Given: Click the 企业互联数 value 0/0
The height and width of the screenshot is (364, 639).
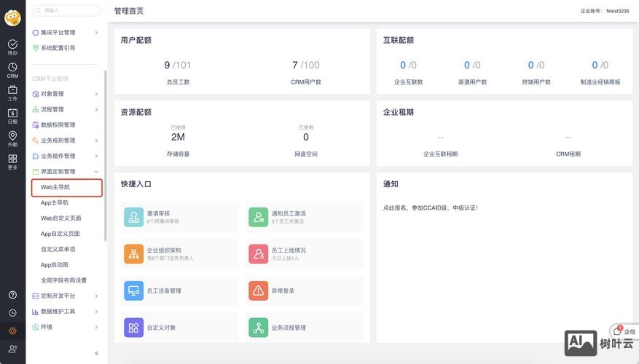Looking at the screenshot, I should point(408,65).
